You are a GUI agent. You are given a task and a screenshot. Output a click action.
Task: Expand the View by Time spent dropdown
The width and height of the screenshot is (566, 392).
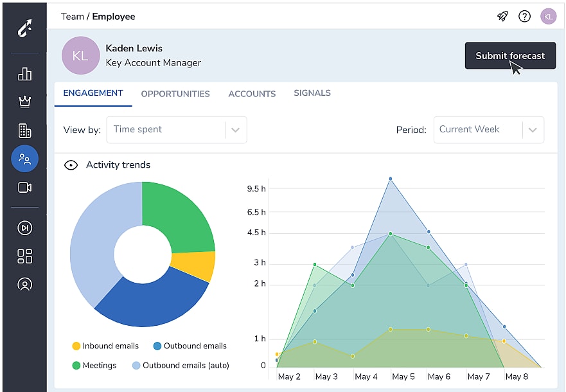click(177, 130)
